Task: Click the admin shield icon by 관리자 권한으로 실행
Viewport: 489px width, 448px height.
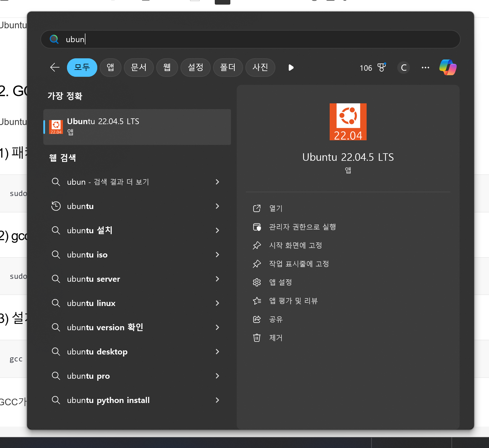Action: [257, 227]
